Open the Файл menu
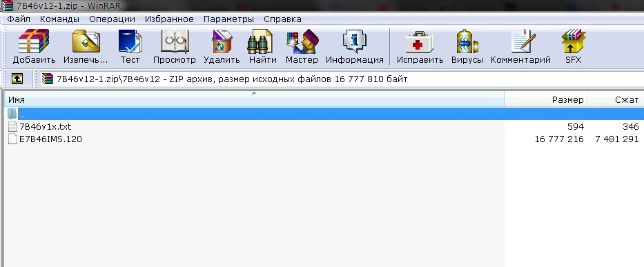The image size is (644, 267). pyautogui.click(x=19, y=19)
